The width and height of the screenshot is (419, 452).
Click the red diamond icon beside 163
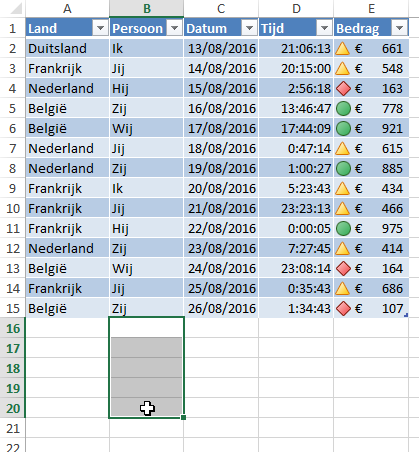point(343,89)
